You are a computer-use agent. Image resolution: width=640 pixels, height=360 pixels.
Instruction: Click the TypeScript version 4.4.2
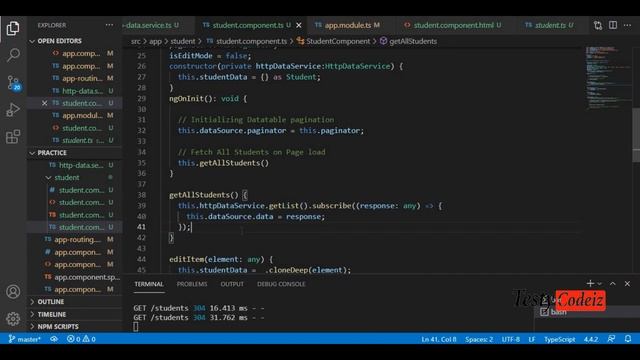tap(591, 339)
